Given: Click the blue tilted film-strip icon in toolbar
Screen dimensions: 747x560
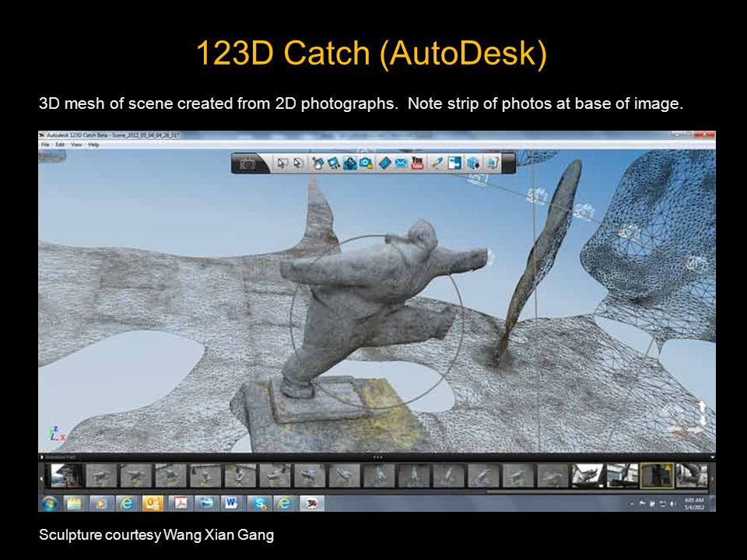Looking at the screenshot, I should coord(384,163).
